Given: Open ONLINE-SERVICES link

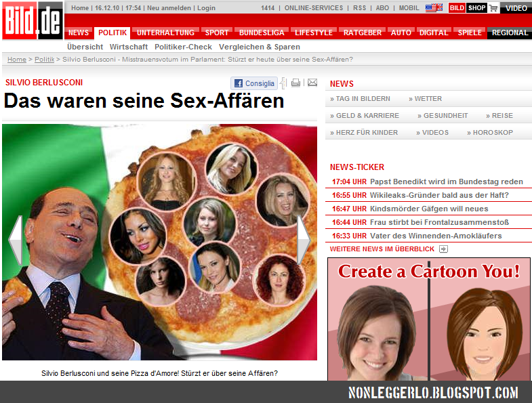Looking at the screenshot, I should [x=314, y=8].
